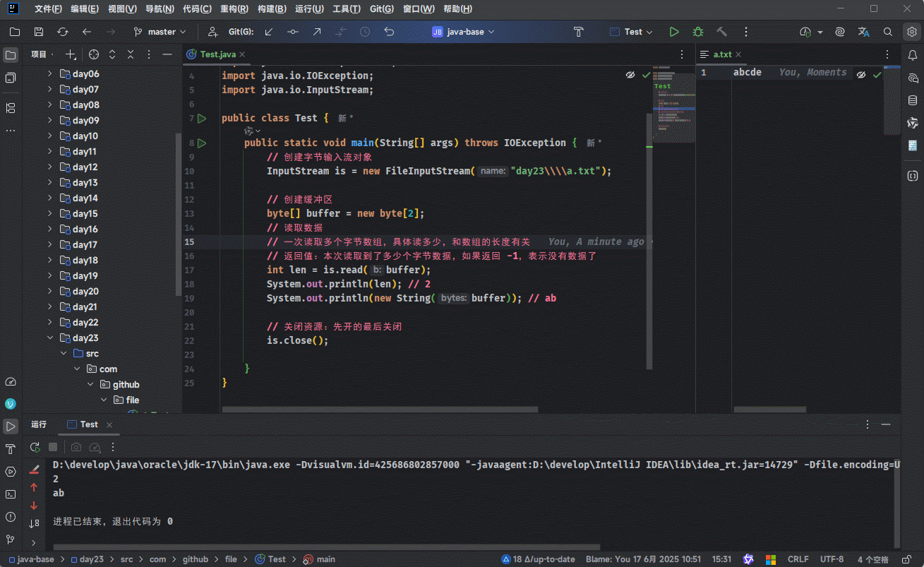This screenshot has width=924, height=567.
Task: Run the Test configuration with green play button
Action: click(x=674, y=32)
